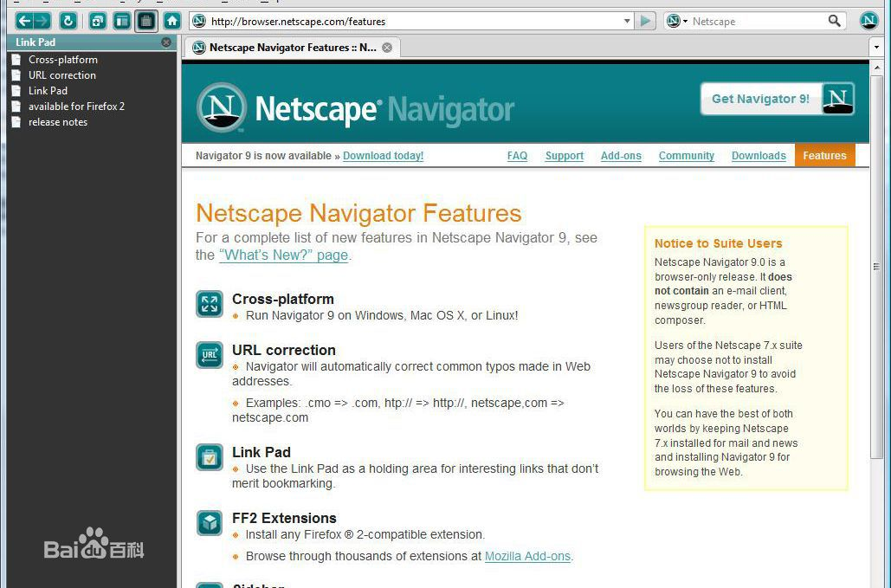Open URL correction entry in Link Pad

coord(62,75)
